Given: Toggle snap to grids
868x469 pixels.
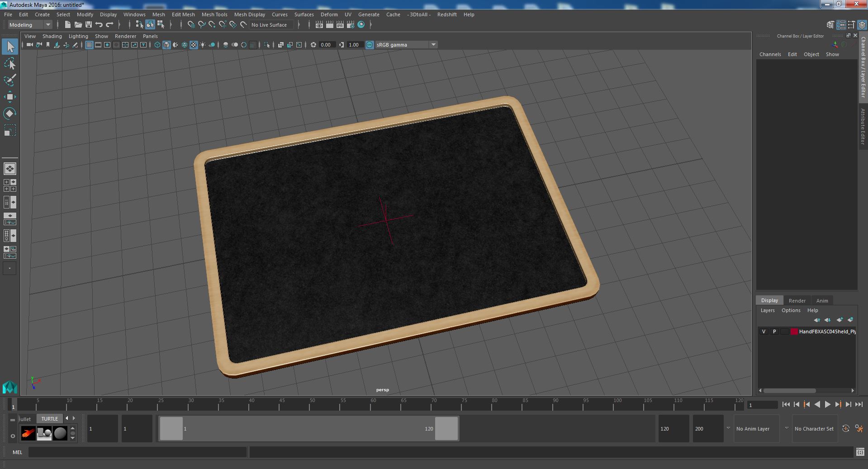Looking at the screenshot, I should coord(191,25).
